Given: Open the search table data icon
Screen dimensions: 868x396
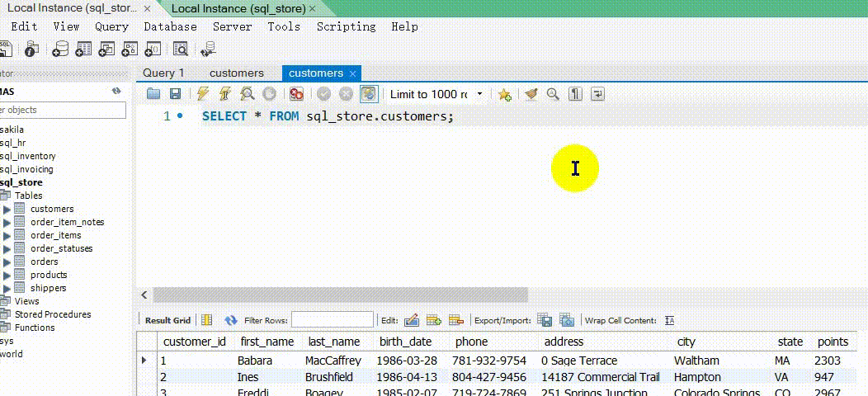Looking at the screenshot, I should 181,49.
